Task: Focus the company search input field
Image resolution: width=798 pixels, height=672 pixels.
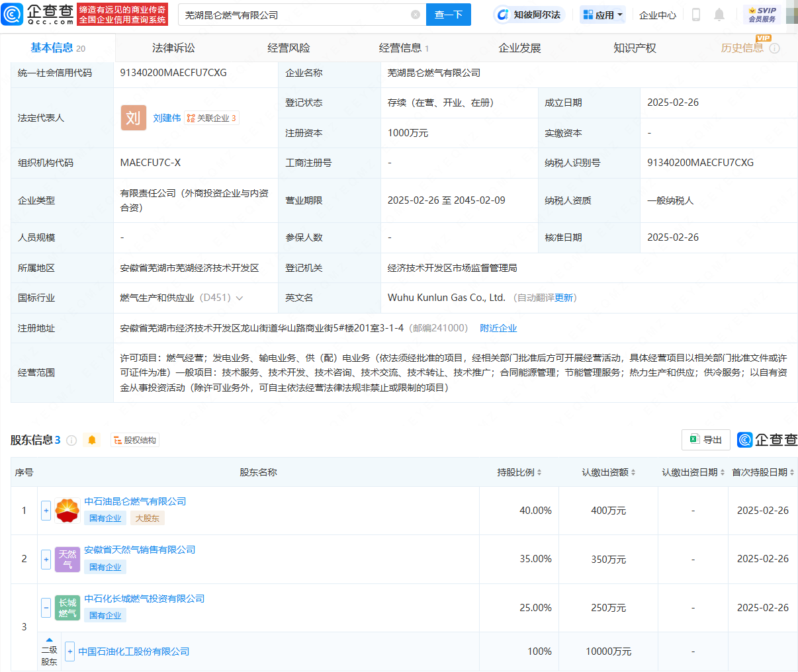Action: pyautogui.click(x=295, y=15)
